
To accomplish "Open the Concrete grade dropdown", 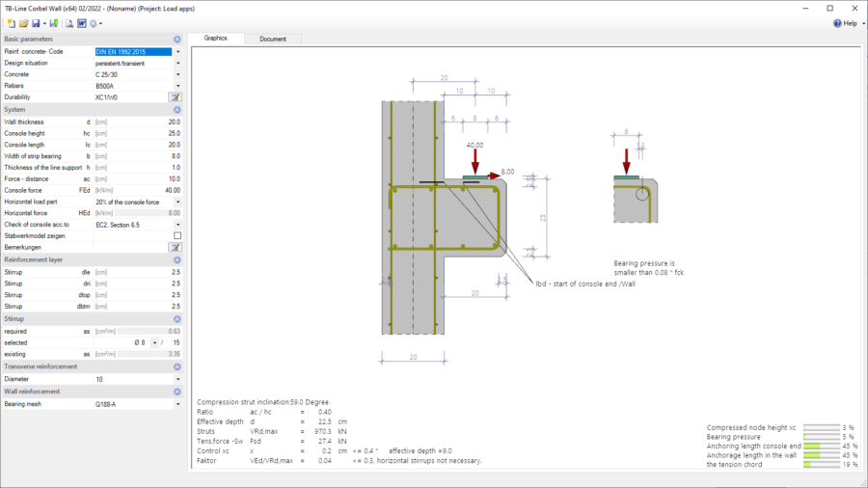I will point(177,74).
